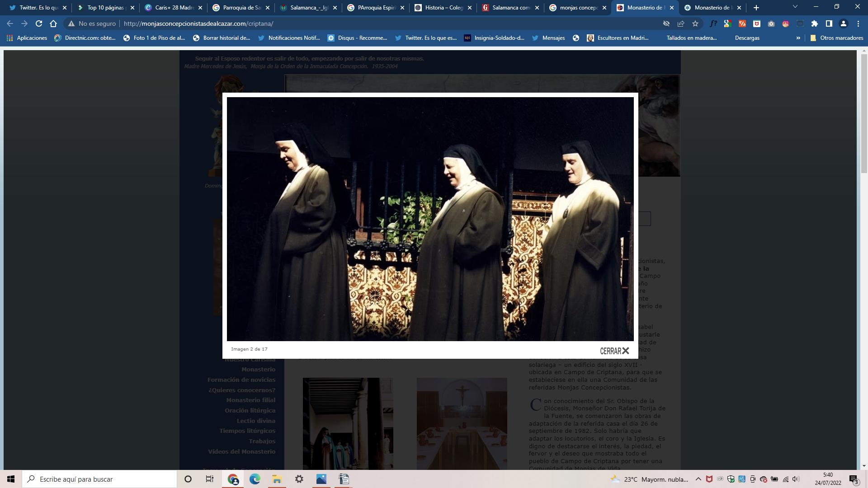The width and height of the screenshot is (868, 488).
Task: Go to the browser home page
Action: point(53,23)
